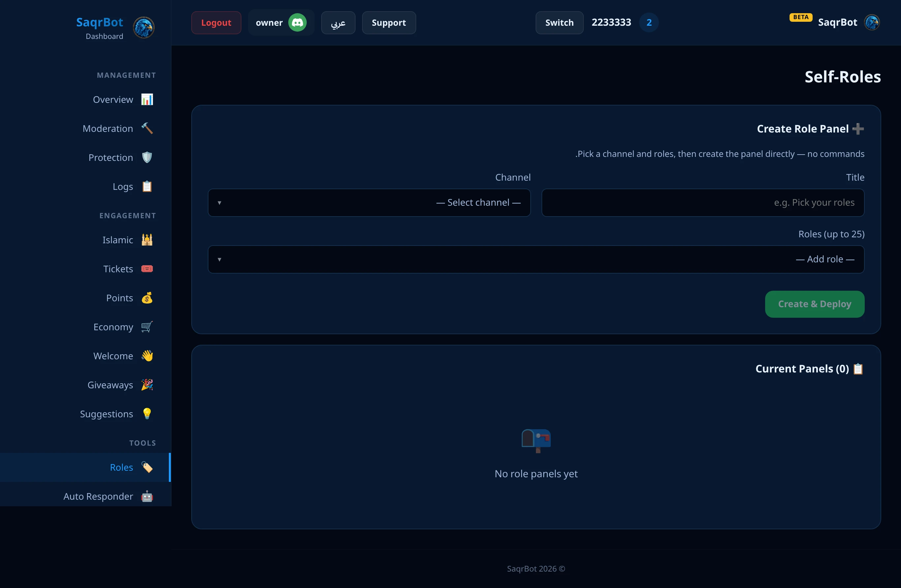Click the Create & Deploy button
Viewport: 901px width, 588px height.
(x=815, y=304)
